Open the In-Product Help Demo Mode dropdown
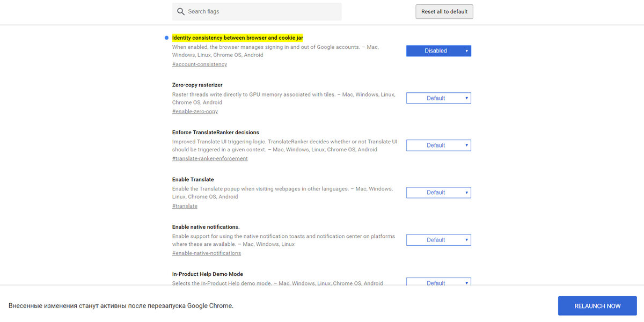The image size is (644, 322). pos(438,282)
